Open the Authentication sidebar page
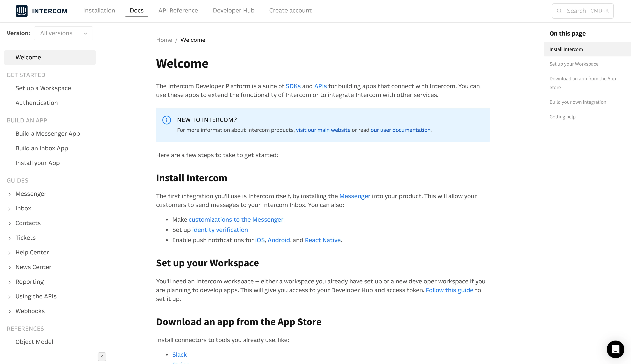This screenshot has height=364, width=631. (x=37, y=103)
